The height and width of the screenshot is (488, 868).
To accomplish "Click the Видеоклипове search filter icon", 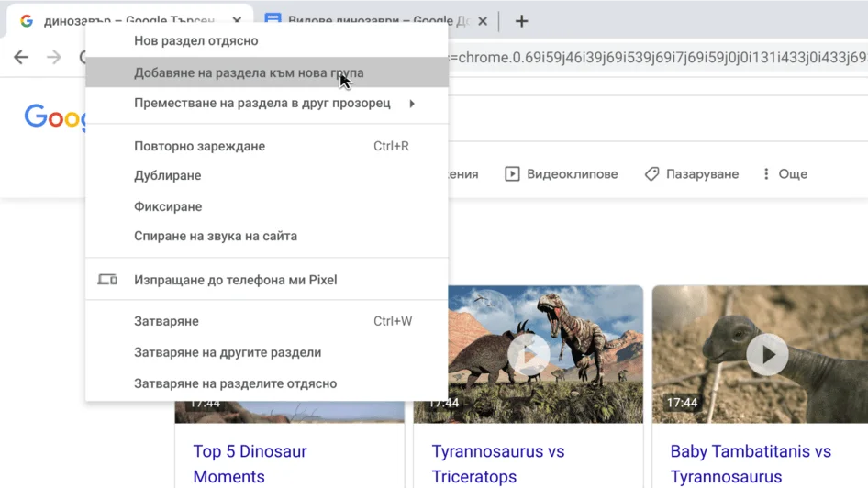I will click(512, 173).
